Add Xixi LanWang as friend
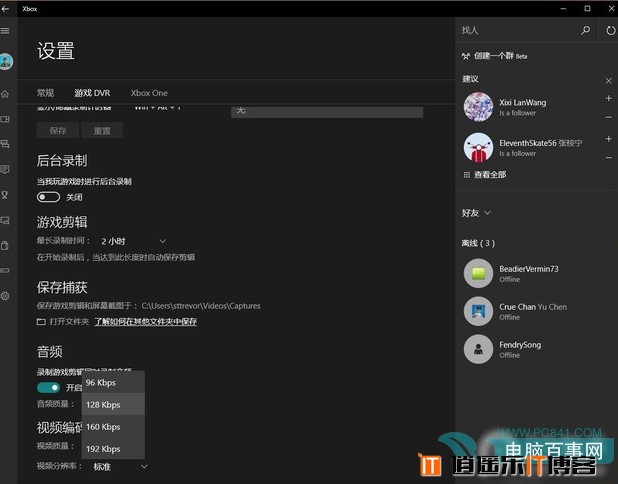The image size is (618, 484). coord(609,98)
